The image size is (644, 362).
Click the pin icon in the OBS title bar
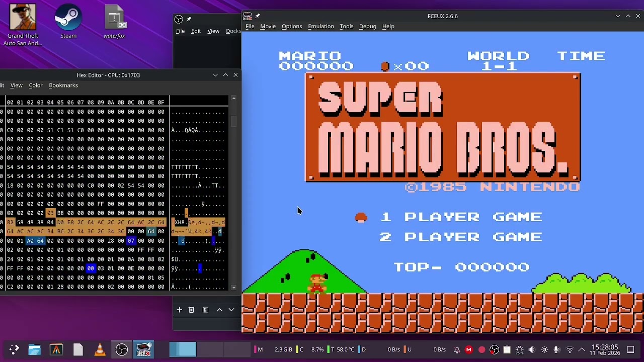[x=189, y=19]
